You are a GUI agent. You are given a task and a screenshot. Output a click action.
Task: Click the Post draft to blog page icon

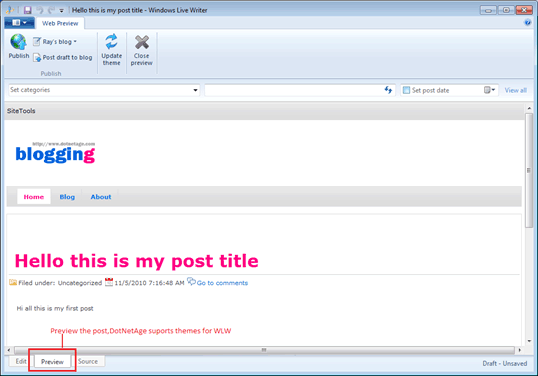coord(37,57)
